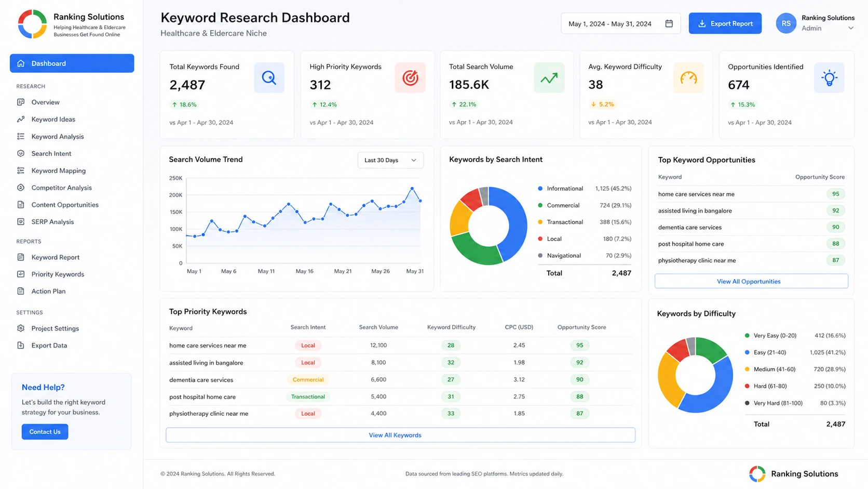Screen dimensions: 868x489
Task: Click the target icon in High Priority Keywords card
Action: 410,78
